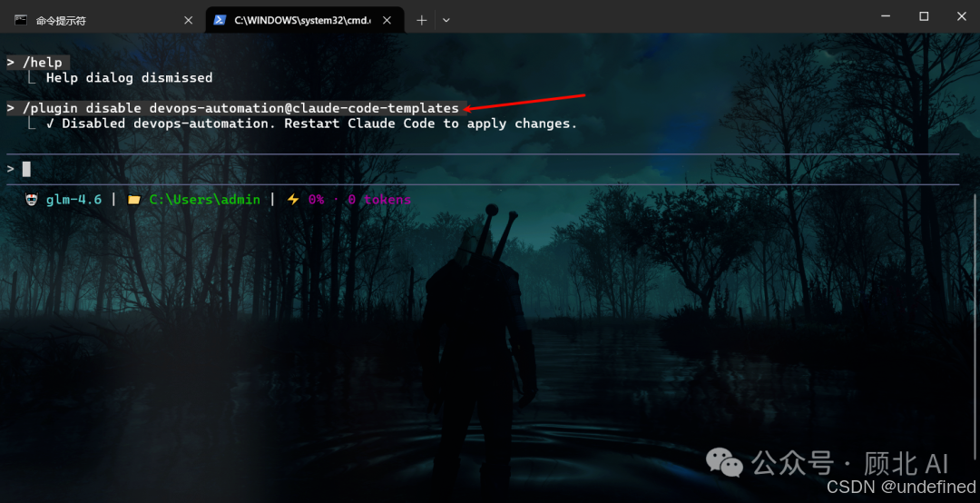The height and width of the screenshot is (503, 980).
Task: Focus the empty command prompt input line
Action: 483,169
